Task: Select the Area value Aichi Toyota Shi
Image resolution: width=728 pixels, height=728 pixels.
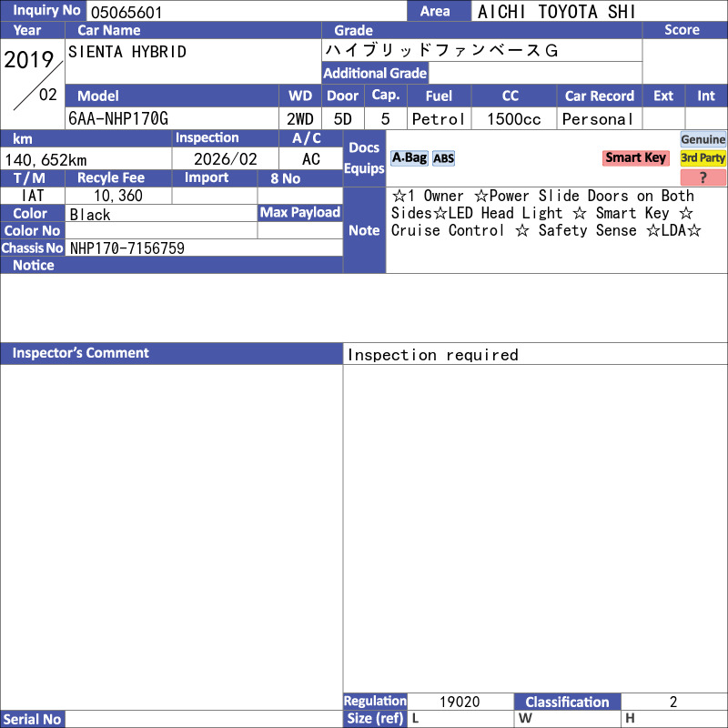Action: 557,12
